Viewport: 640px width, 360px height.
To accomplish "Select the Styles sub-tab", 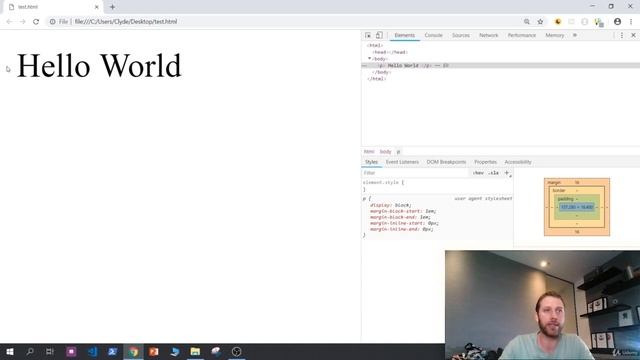I will click(x=371, y=162).
